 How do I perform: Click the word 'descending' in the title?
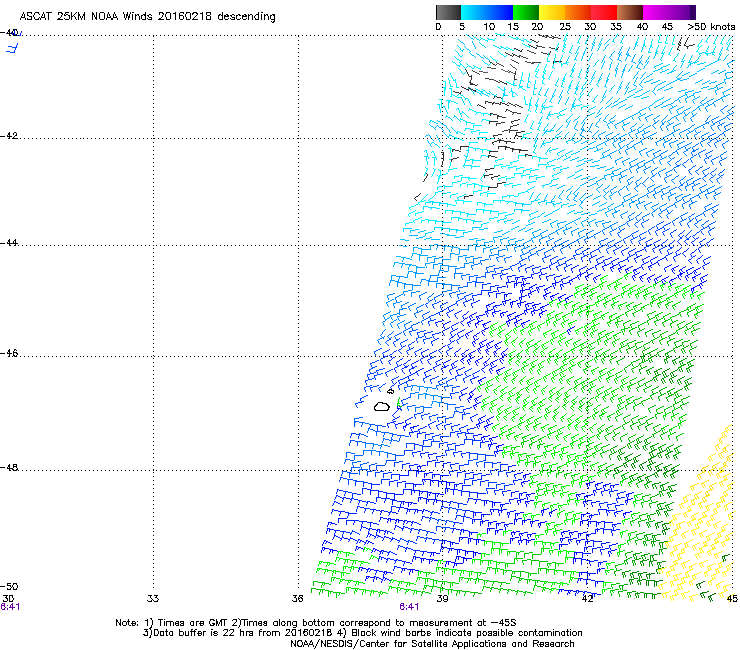(246, 17)
